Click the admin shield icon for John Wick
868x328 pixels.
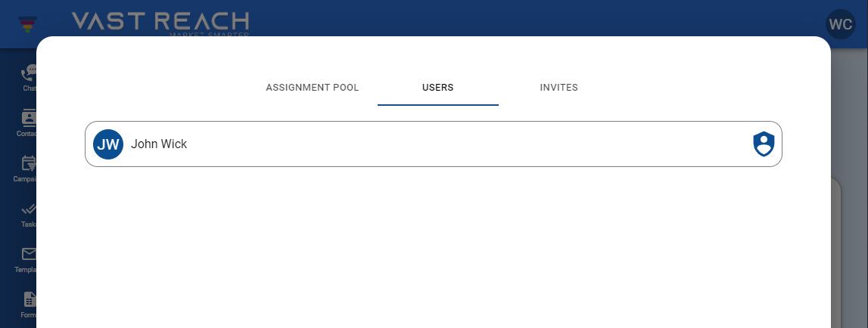pyautogui.click(x=764, y=144)
